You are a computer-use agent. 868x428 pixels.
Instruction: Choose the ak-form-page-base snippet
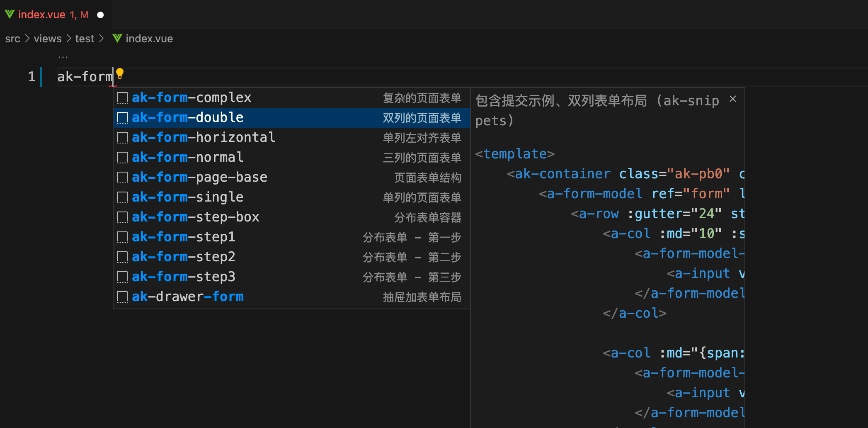[x=199, y=178]
